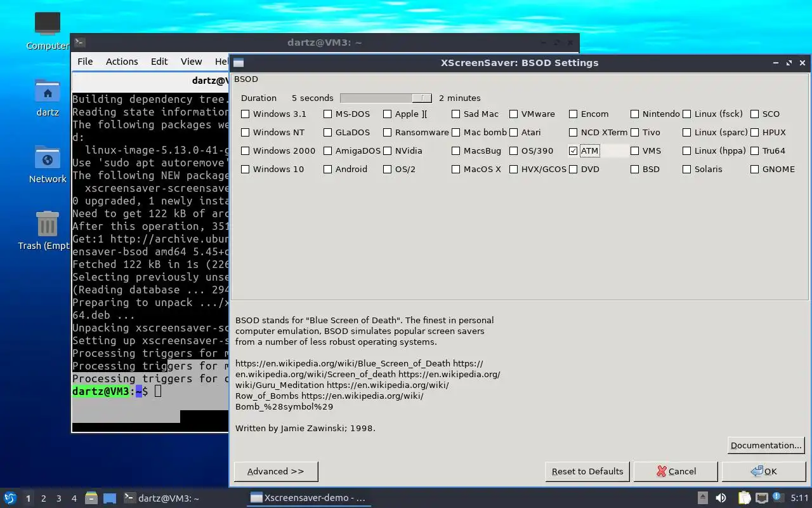Switch to workspace 4

coord(74,498)
